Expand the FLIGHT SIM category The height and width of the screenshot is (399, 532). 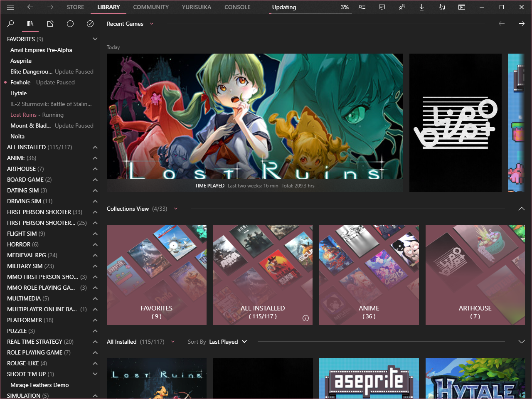click(x=95, y=234)
